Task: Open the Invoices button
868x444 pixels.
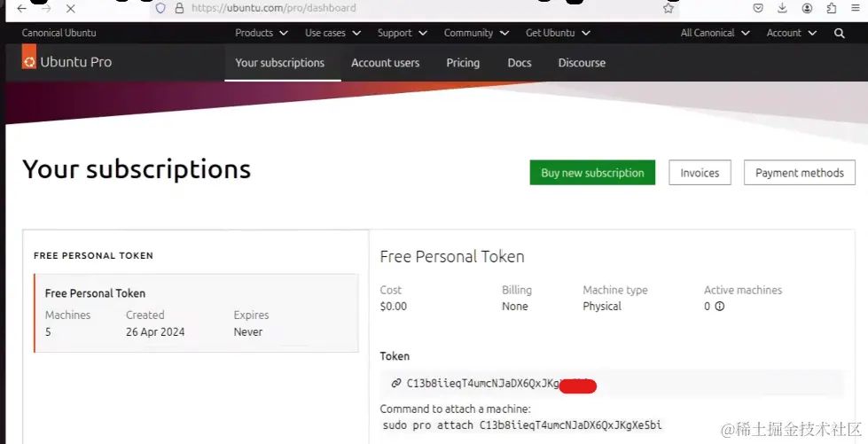Action: pos(700,173)
